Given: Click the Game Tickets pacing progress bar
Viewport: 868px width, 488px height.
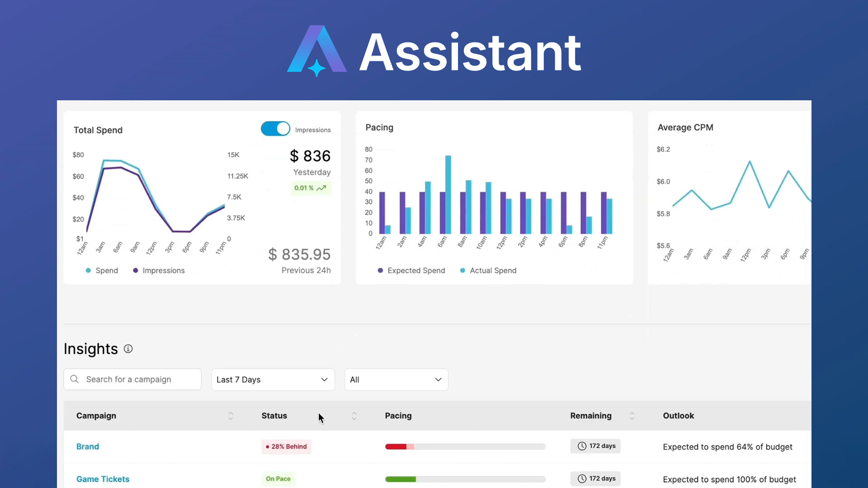Looking at the screenshot, I should click(465, 479).
